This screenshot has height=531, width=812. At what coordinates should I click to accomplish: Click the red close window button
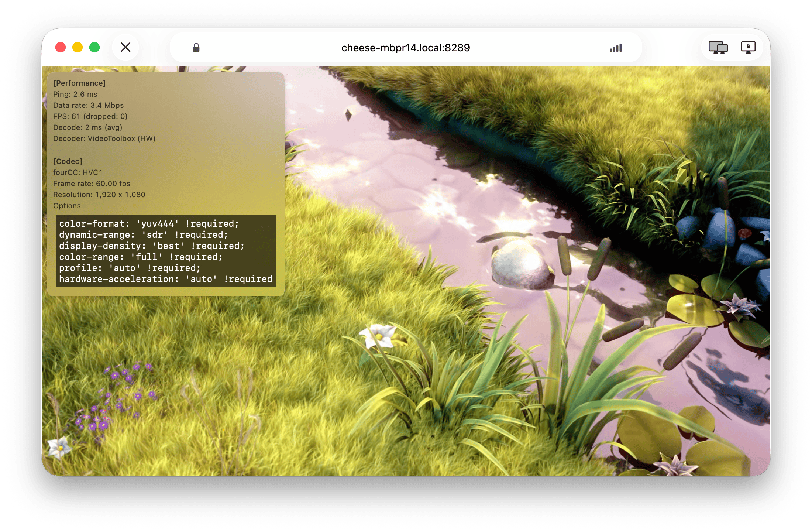click(61, 47)
